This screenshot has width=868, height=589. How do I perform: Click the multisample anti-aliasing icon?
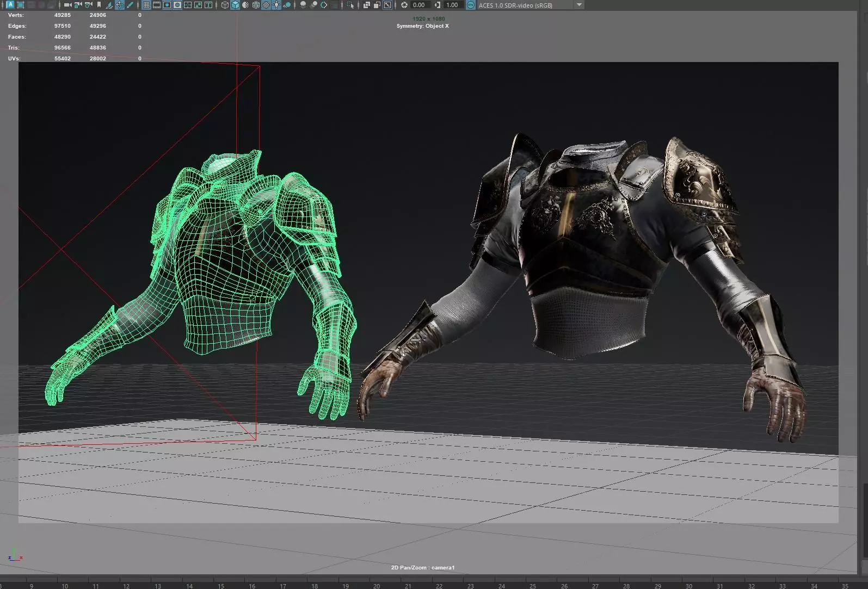pos(324,5)
